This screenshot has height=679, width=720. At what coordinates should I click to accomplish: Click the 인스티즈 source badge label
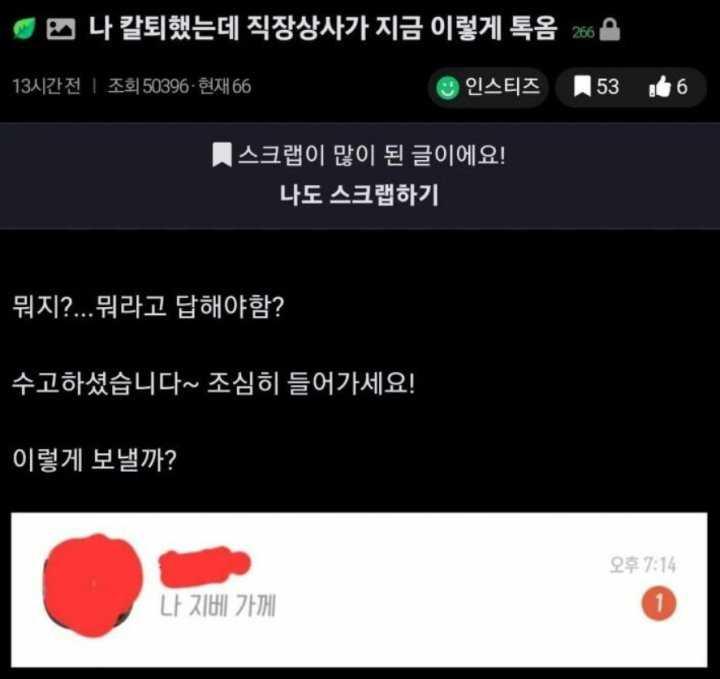(502, 86)
